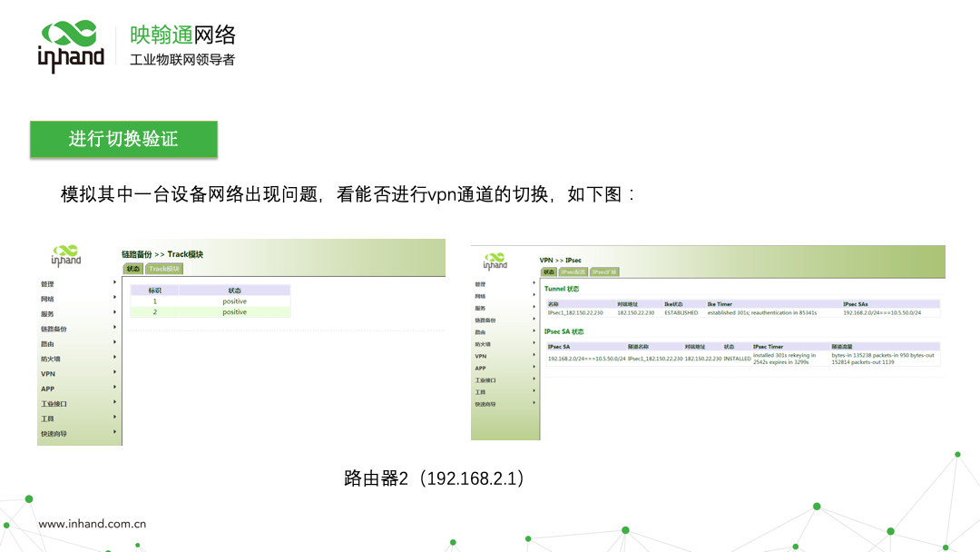
Task: Expand 链路备份 arrow in Track module sidebar
Action: click(114, 328)
